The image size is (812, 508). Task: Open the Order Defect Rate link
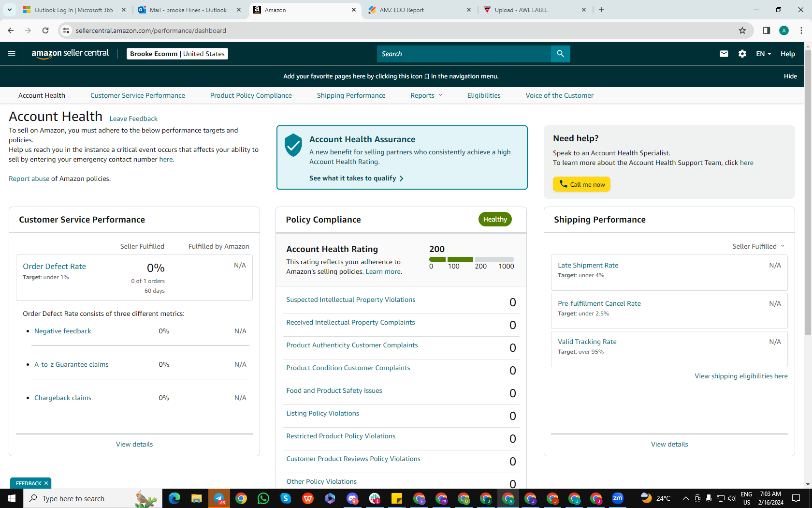(x=55, y=266)
